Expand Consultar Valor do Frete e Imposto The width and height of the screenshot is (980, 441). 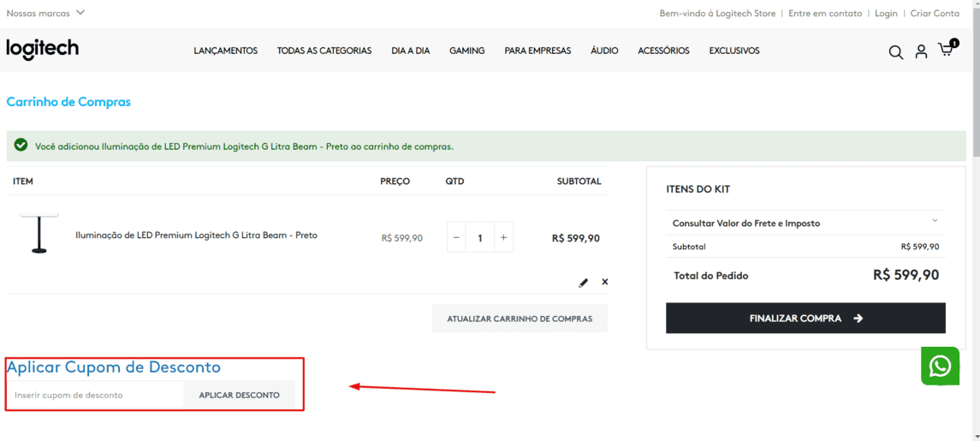click(x=805, y=223)
